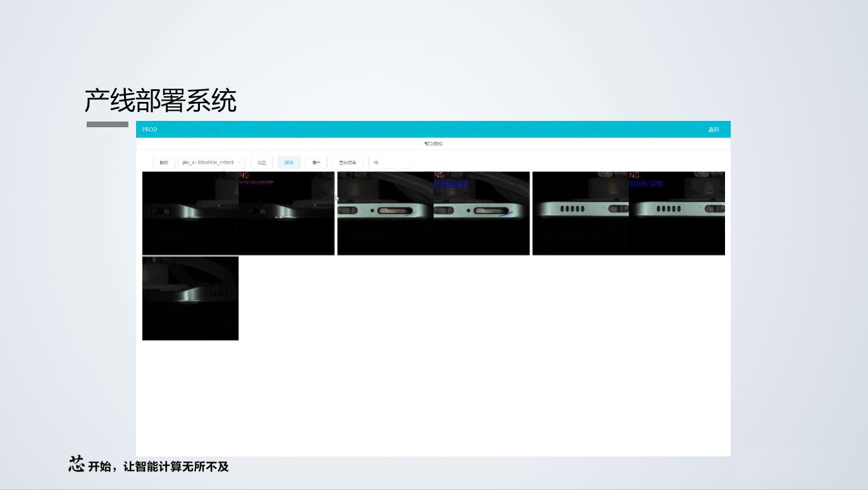Select the centered page title tab below header
This screenshot has height=490, width=868.
433,143
